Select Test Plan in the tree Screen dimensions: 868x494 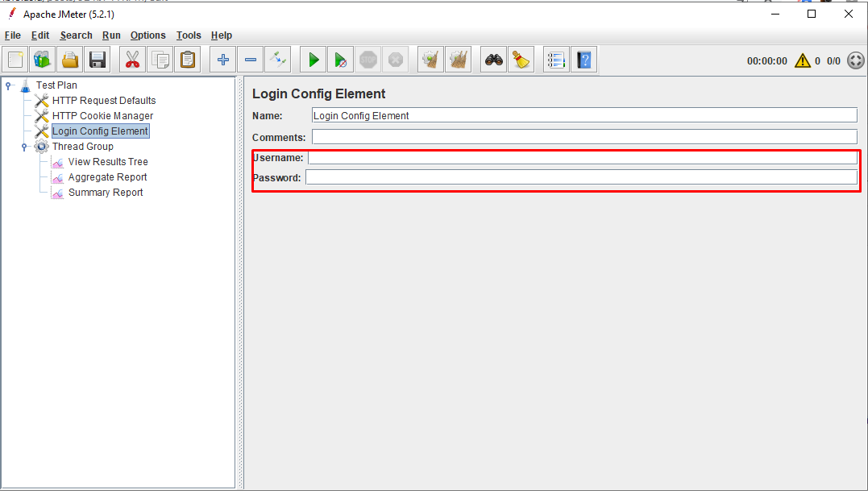[x=56, y=85]
